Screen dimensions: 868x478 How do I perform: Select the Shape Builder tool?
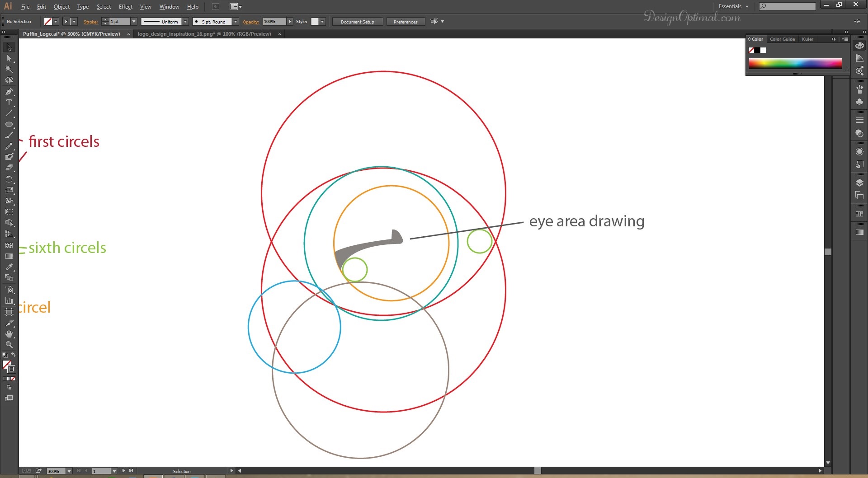[9, 223]
